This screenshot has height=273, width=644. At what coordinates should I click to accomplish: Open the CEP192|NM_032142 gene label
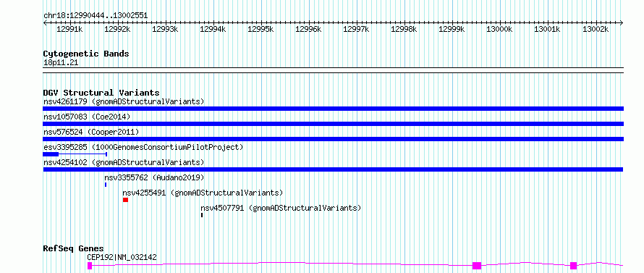click(x=122, y=257)
